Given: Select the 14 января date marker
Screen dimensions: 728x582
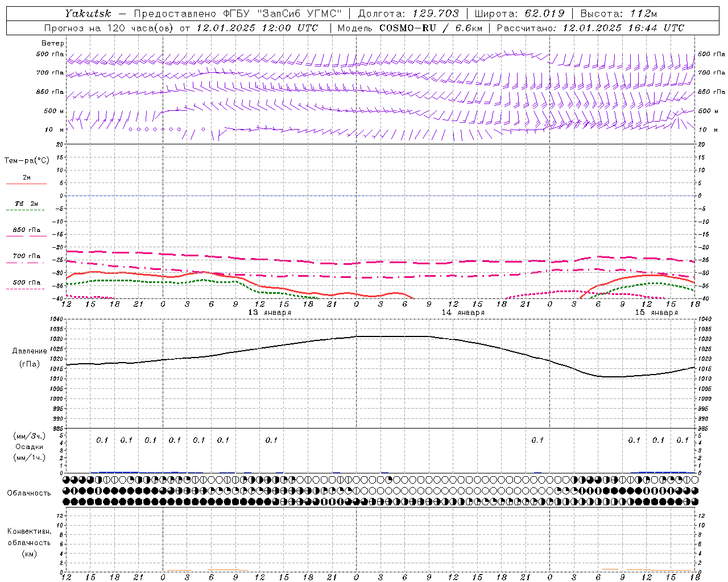Looking at the screenshot, I should 463,313.
